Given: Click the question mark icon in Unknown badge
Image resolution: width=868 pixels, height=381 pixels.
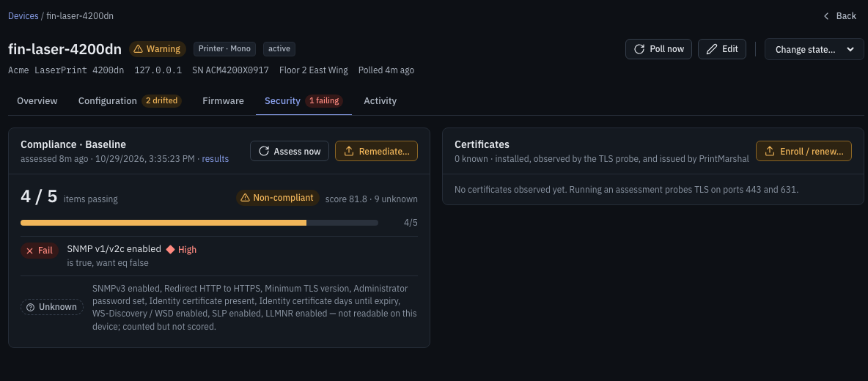Looking at the screenshot, I should coord(31,307).
